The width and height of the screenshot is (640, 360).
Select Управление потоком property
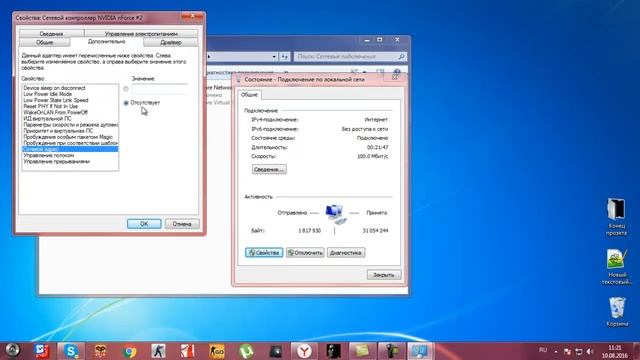pos(70,155)
